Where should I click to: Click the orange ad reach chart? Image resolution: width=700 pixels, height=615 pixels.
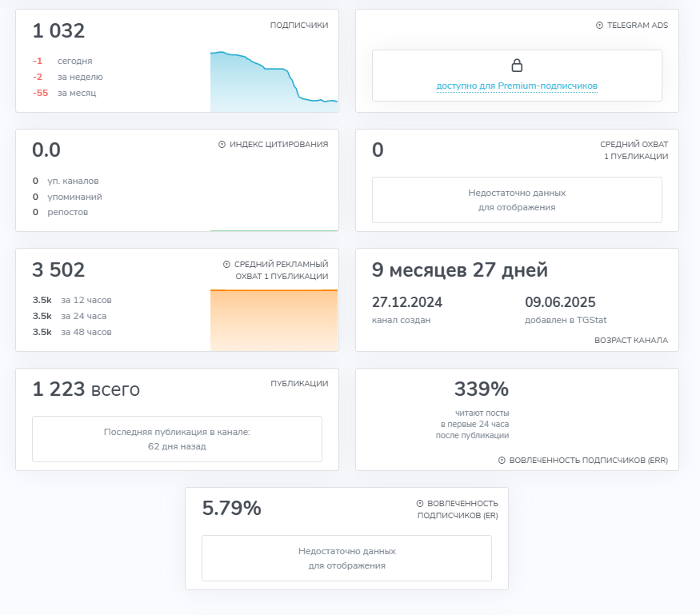coord(273,320)
